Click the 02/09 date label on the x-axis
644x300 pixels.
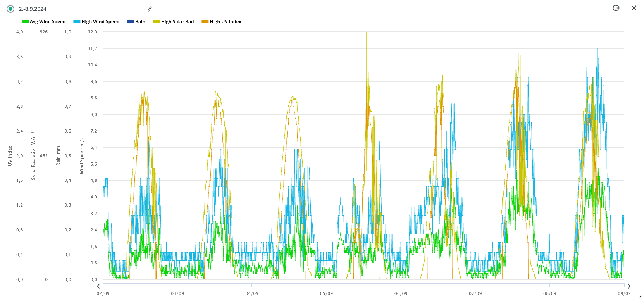point(103,293)
